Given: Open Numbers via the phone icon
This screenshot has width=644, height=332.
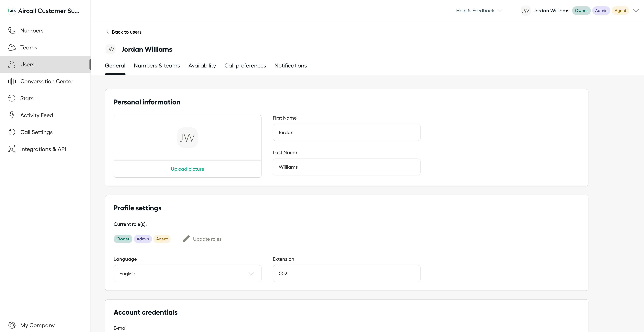Looking at the screenshot, I should [x=12, y=30].
